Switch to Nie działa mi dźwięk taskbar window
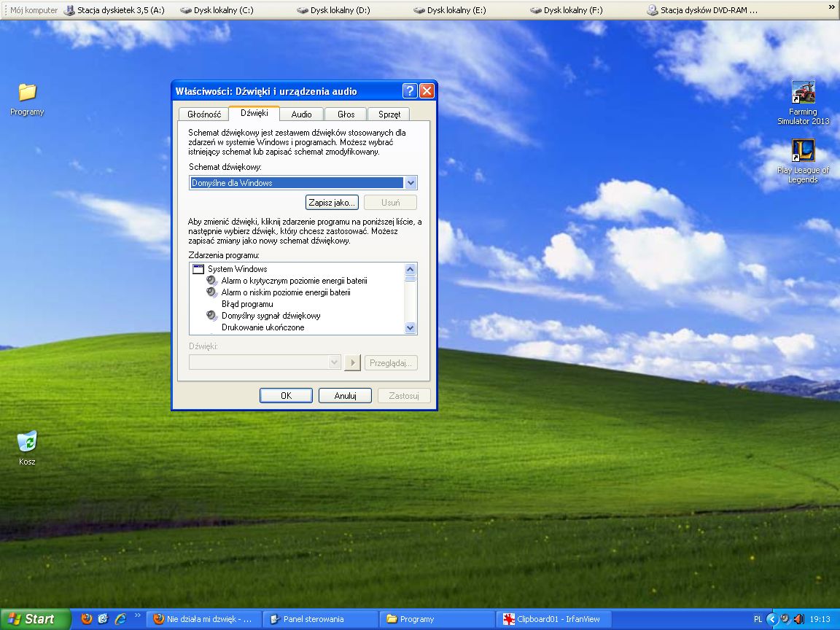This screenshot has width=840, height=630. pyautogui.click(x=203, y=619)
